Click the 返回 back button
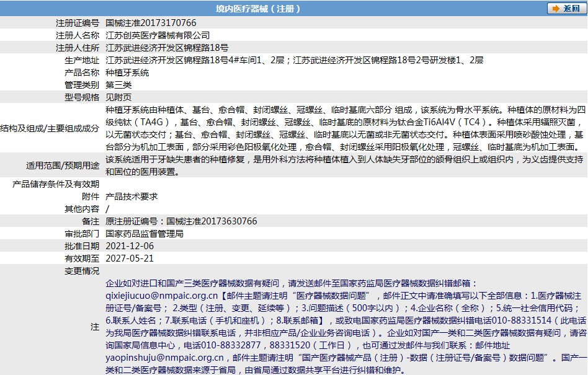This screenshot has height=375, width=588. click(567, 8)
